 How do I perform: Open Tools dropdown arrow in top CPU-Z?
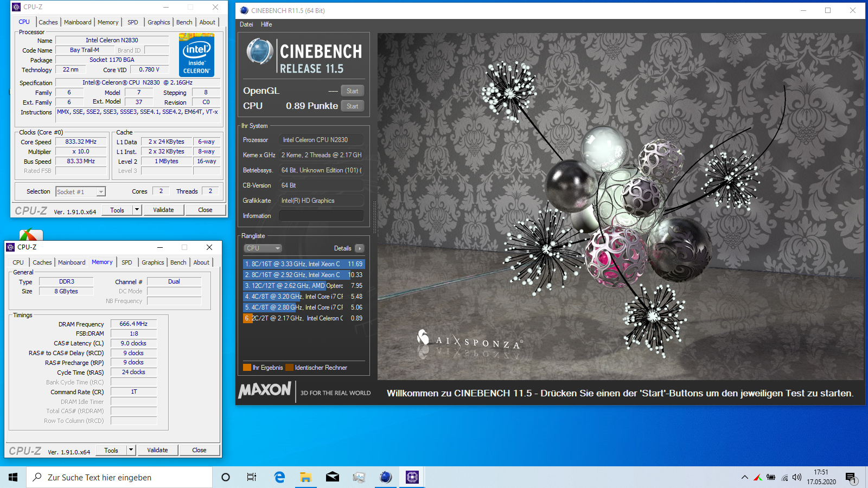point(137,210)
